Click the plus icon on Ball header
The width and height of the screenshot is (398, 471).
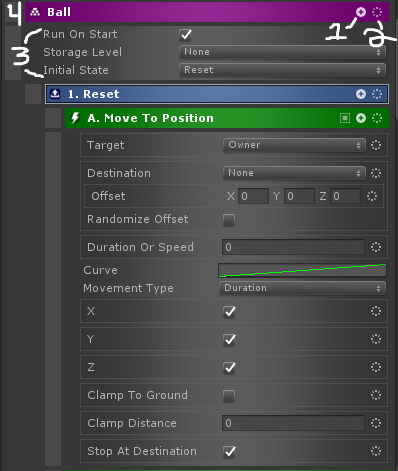pos(361,12)
